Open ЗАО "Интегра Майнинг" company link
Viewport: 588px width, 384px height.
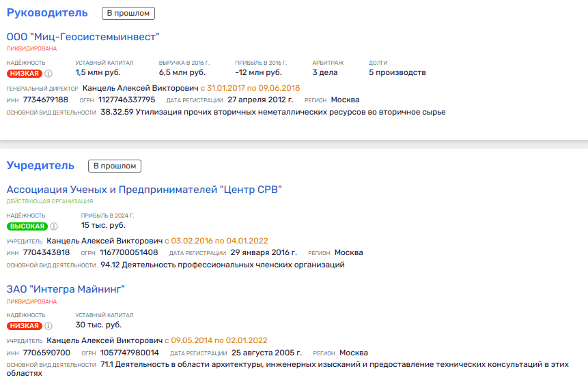[x=66, y=289]
